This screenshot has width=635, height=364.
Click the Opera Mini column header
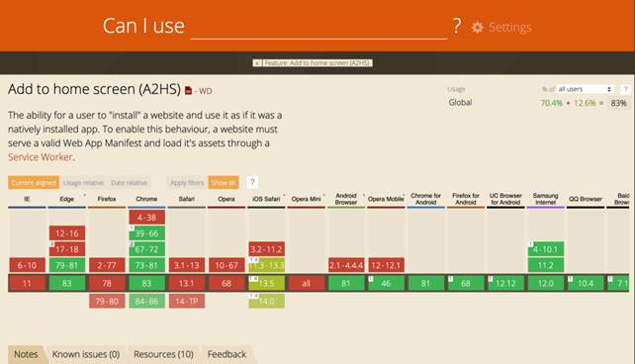click(307, 199)
